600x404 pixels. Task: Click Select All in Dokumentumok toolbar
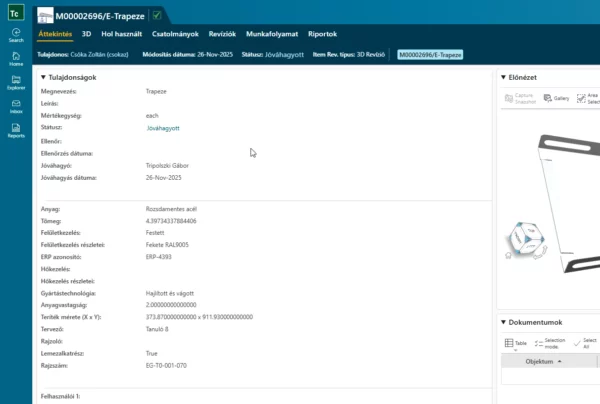(585, 344)
